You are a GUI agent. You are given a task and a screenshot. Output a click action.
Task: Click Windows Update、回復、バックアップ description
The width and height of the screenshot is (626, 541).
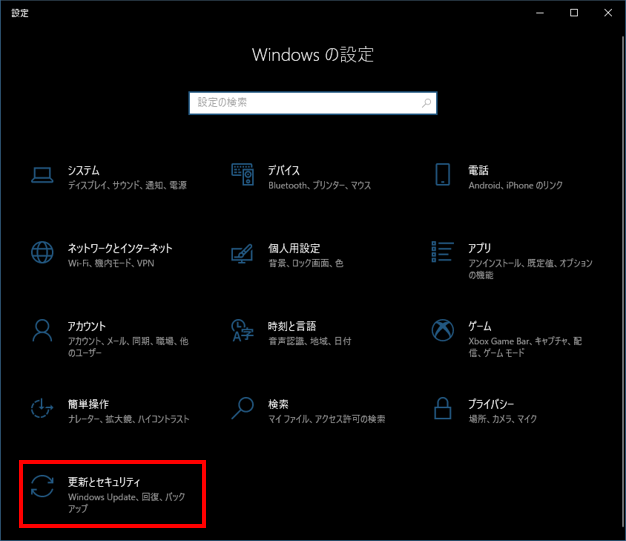tap(127, 503)
